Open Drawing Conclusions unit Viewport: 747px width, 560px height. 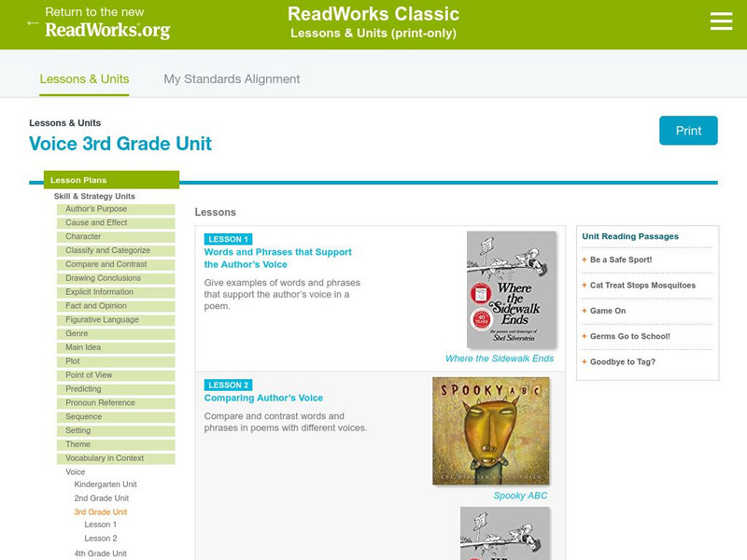coord(116,278)
